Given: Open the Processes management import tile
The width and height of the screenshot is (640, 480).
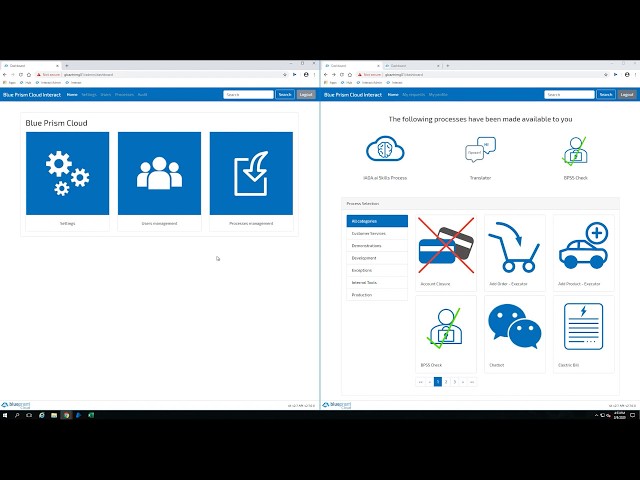Looking at the screenshot, I should pyautogui.click(x=251, y=173).
